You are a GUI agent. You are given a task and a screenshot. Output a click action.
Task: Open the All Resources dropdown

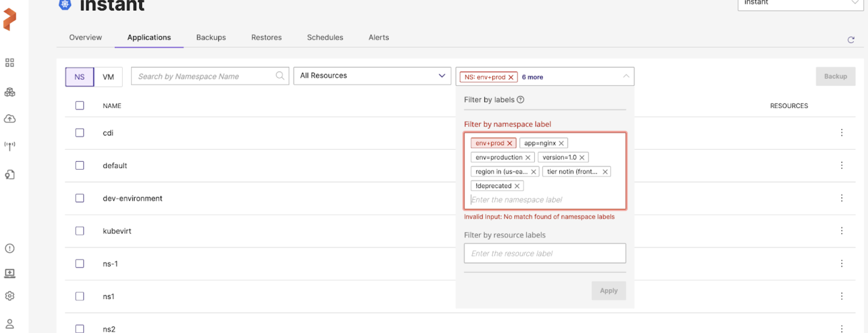(372, 76)
